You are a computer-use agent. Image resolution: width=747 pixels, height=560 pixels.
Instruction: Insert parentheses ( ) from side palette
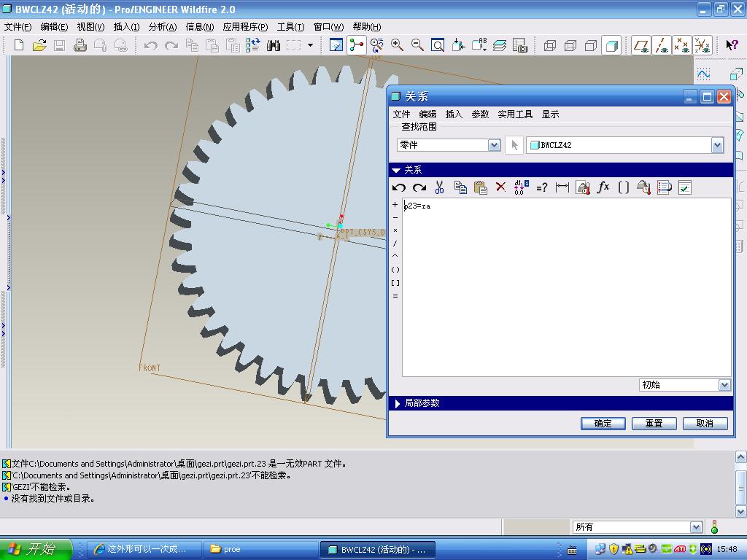tap(395, 270)
